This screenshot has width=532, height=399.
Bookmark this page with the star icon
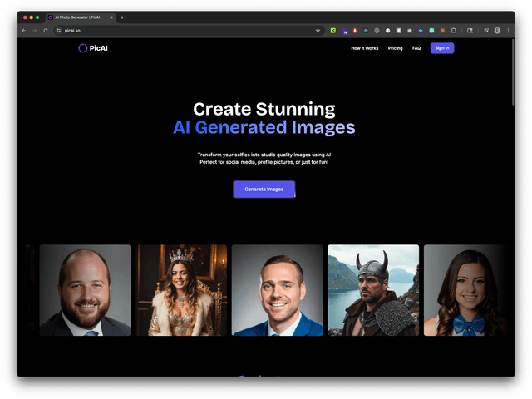(318, 30)
